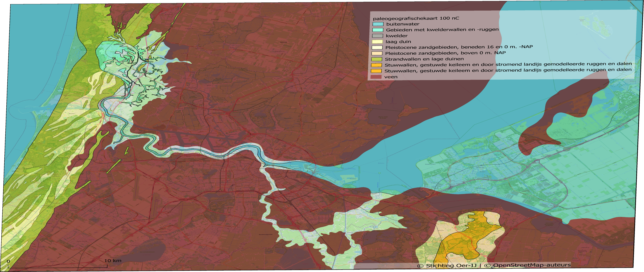This screenshot has height=272, width=644.
Task: Select the grey kwelder legend swatch
Action: tap(377, 36)
